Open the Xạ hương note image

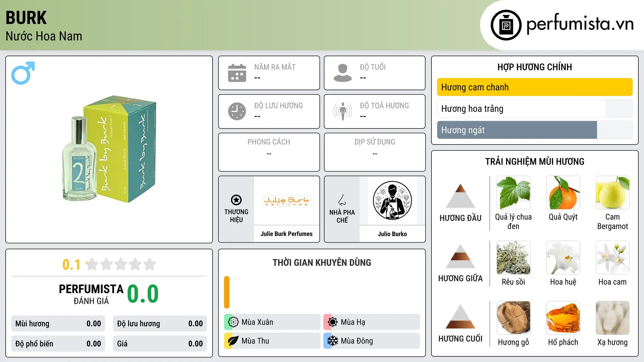click(613, 318)
